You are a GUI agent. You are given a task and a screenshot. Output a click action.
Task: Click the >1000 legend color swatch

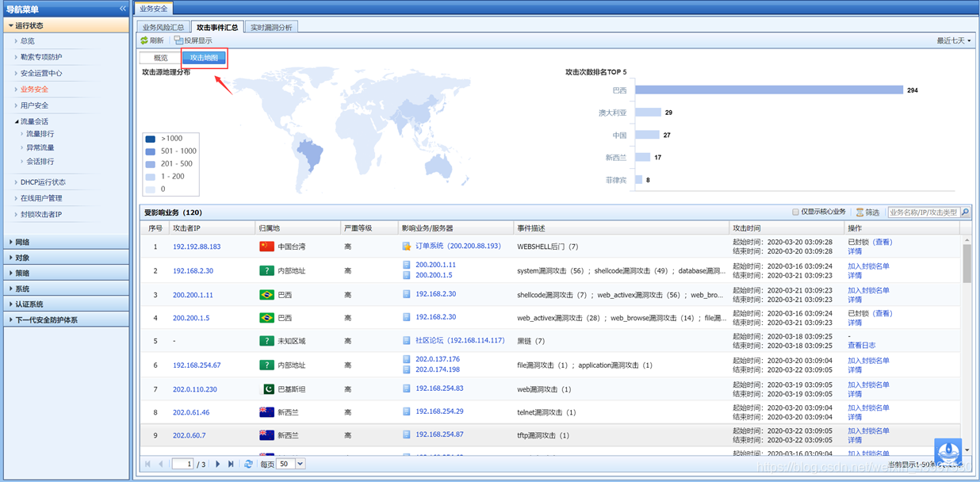pyautogui.click(x=151, y=139)
